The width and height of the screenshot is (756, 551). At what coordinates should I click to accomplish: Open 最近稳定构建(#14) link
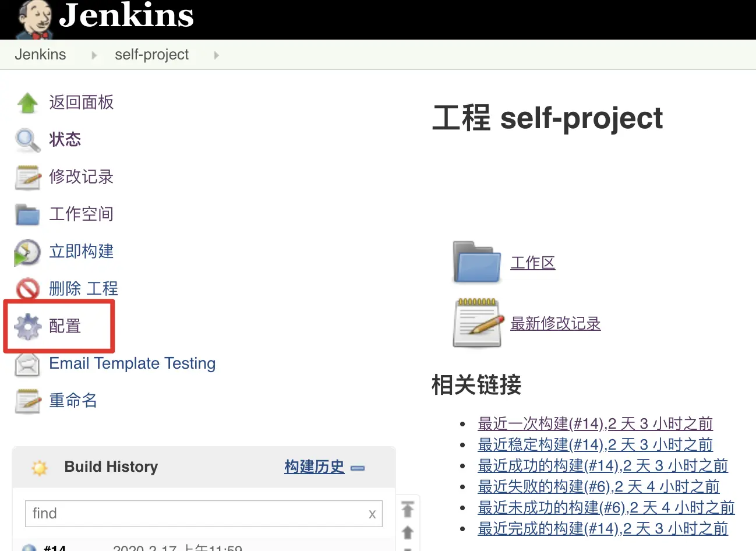point(595,444)
